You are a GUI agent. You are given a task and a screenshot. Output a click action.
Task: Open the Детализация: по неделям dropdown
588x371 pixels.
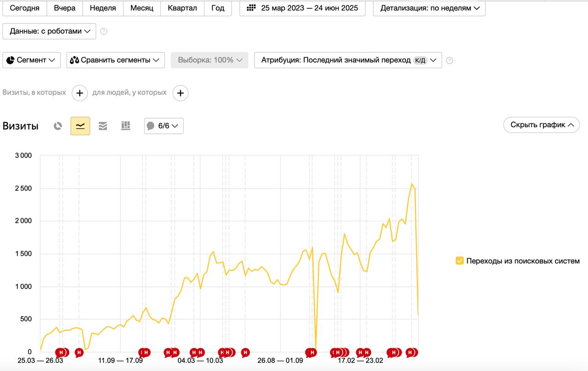pyautogui.click(x=430, y=8)
